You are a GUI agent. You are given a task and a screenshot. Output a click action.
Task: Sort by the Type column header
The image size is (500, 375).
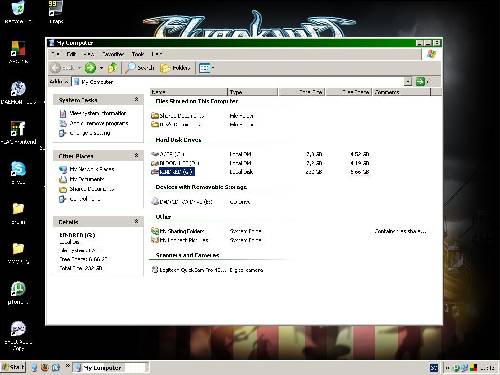click(253, 92)
